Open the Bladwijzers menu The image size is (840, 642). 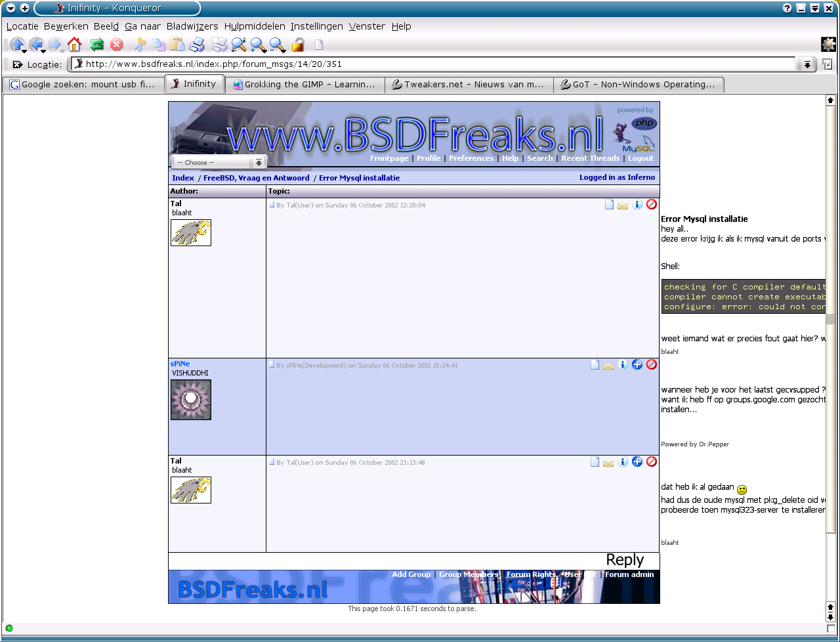point(192,26)
